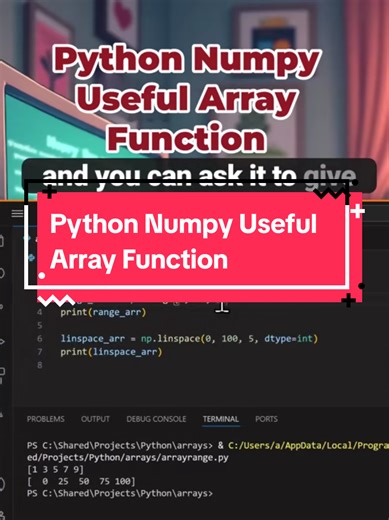389x520 pixels.
Task: Select the TERMINAL panel tab
Action: coord(221,419)
